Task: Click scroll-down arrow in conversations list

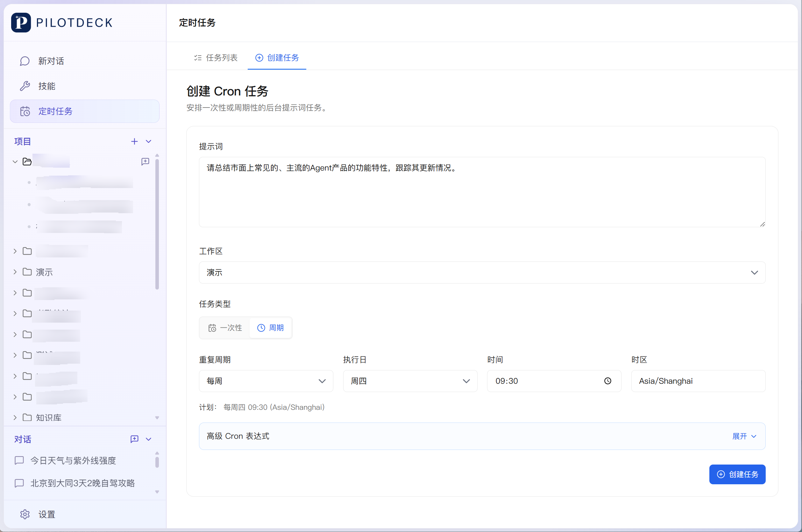Action: [x=157, y=492]
